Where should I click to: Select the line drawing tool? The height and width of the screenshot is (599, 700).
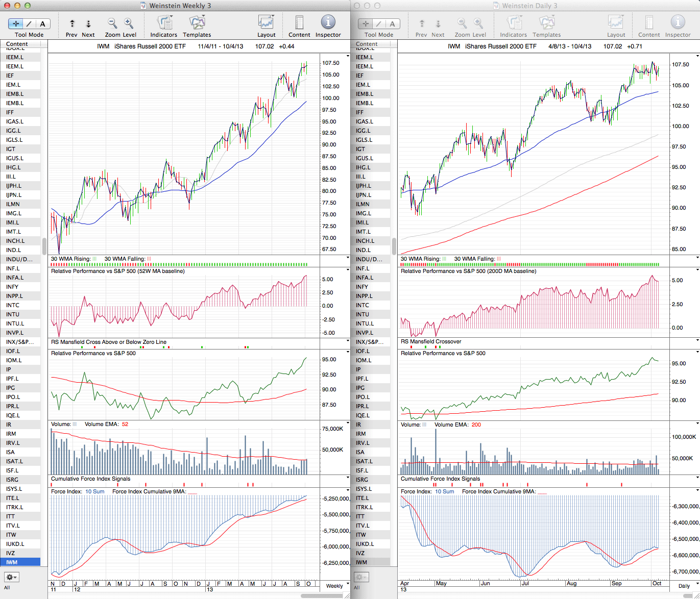click(29, 23)
